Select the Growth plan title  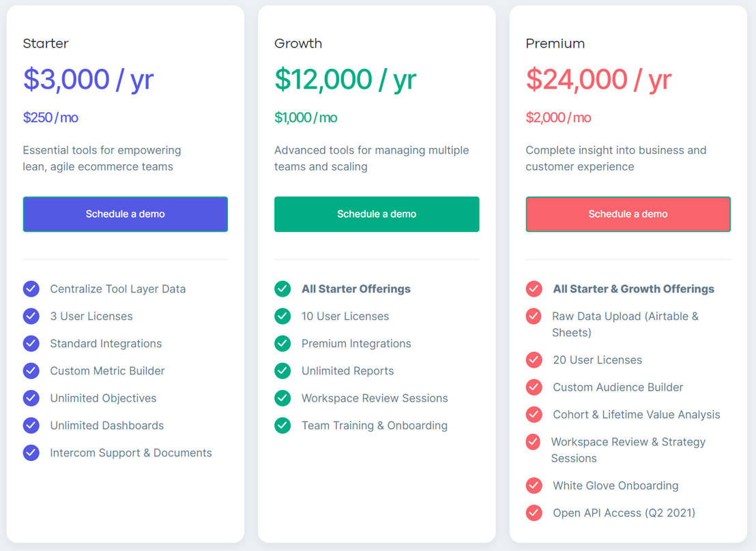click(x=298, y=44)
